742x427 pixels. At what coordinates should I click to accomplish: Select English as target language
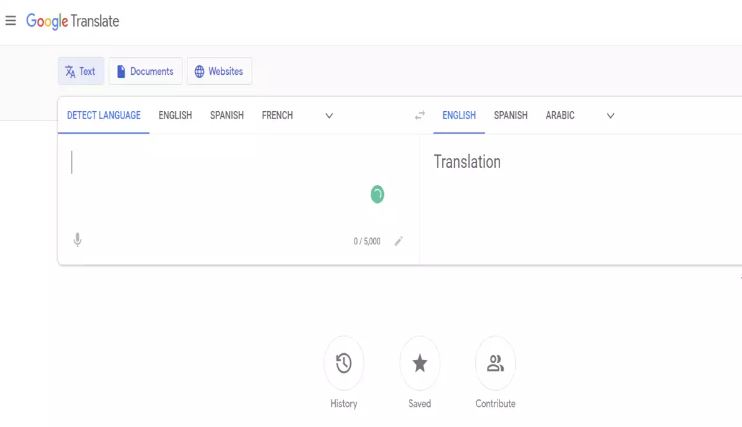pos(459,116)
